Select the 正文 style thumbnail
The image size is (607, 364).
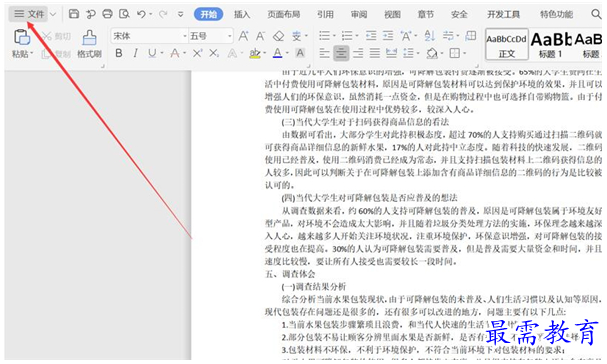coord(507,45)
